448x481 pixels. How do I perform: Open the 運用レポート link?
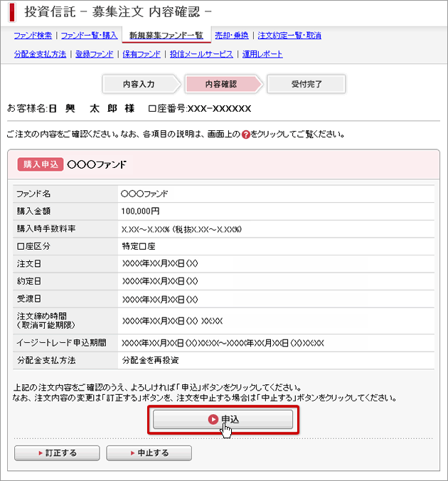pyautogui.click(x=262, y=54)
